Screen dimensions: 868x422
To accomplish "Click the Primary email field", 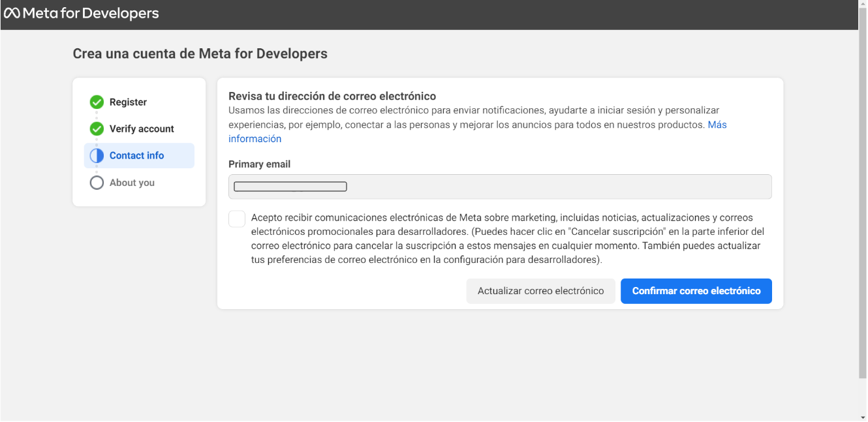I will (x=499, y=187).
